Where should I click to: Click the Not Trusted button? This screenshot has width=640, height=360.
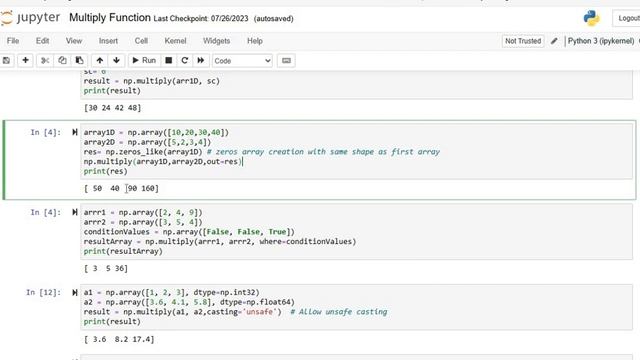coord(523,41)
